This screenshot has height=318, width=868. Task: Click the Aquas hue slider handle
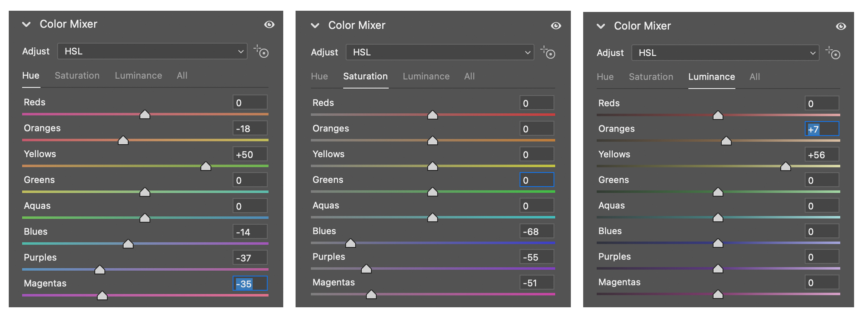[x=145, y=218]
